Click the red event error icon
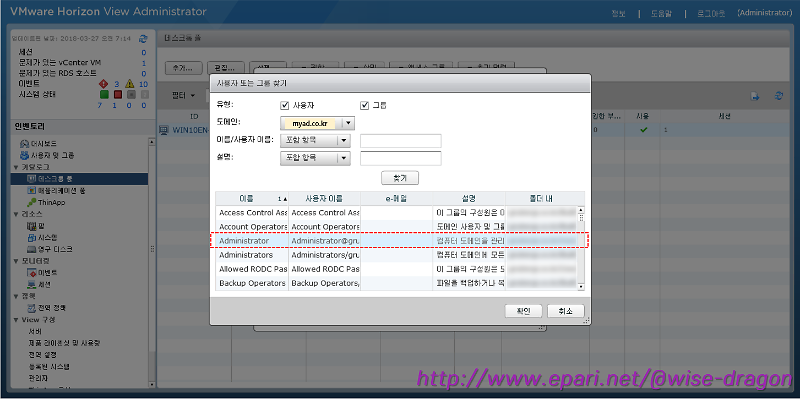Image resolution: width=800 pixels, height=399 pixels. 103,84
